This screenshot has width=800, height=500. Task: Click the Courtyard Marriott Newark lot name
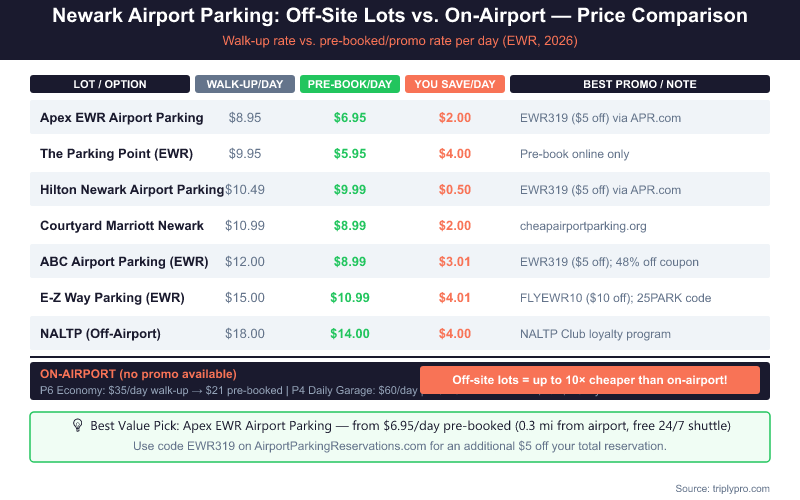tap(122, 226)
